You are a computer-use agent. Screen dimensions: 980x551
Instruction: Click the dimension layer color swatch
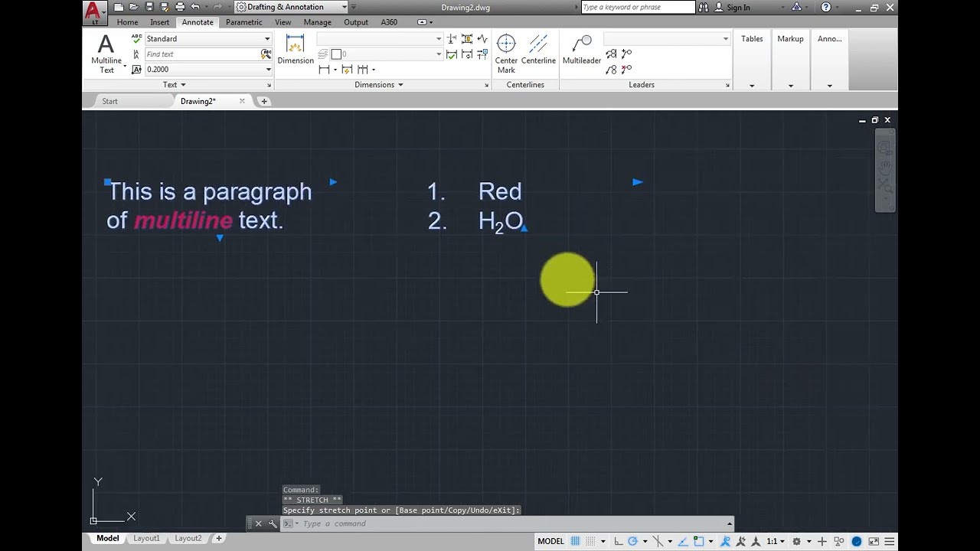[336, 54]
